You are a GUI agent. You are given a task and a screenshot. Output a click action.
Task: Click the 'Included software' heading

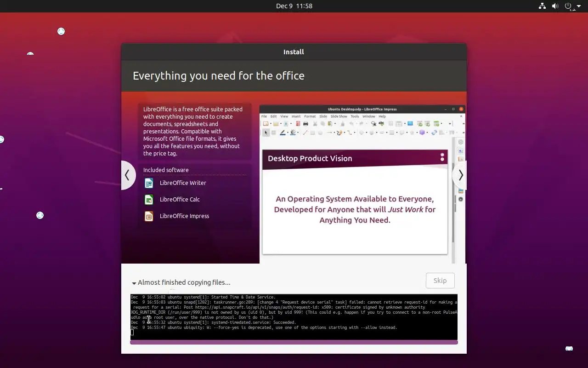[x=166, y=170]
